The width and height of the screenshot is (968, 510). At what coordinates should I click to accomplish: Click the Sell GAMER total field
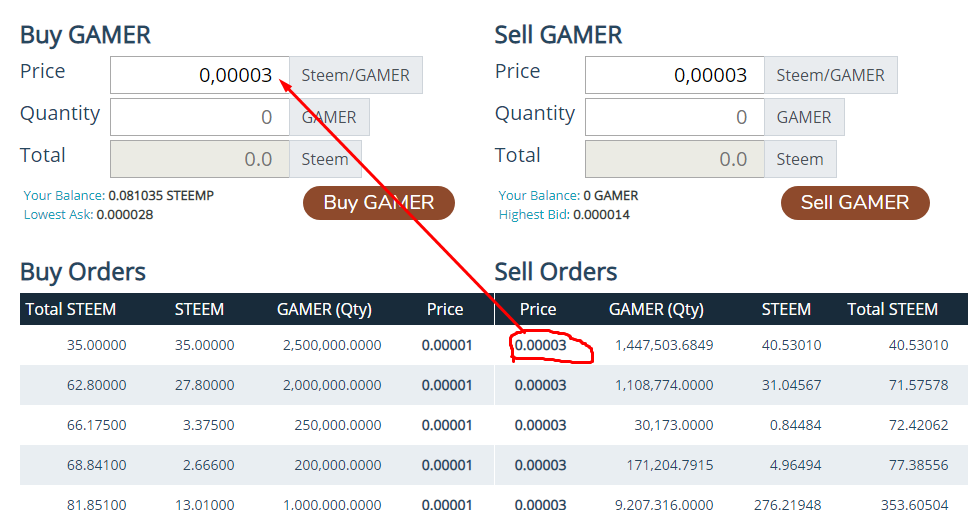[675, 159]
